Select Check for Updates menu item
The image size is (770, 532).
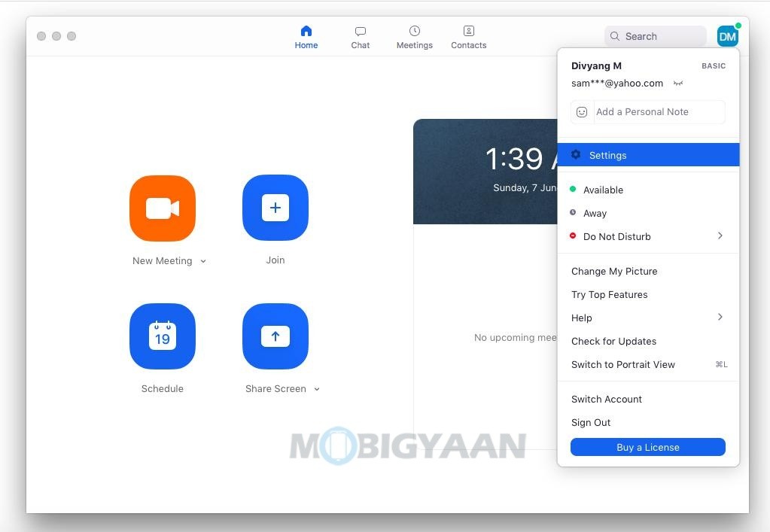point(613,342)
